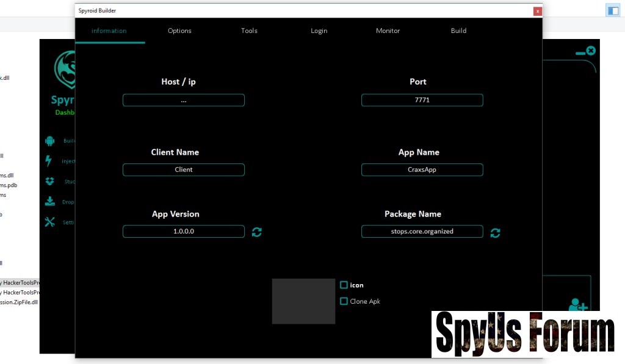Click the gray icon preview box
The width and height of the screenshot is (625, 364).
click(303, 301)
